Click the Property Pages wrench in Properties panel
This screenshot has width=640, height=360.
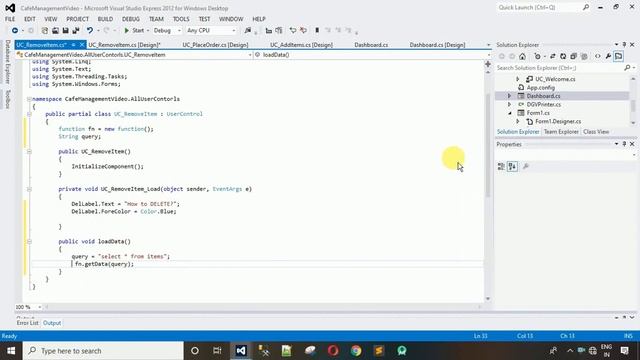pyautogui.click(x=526, y=166)
